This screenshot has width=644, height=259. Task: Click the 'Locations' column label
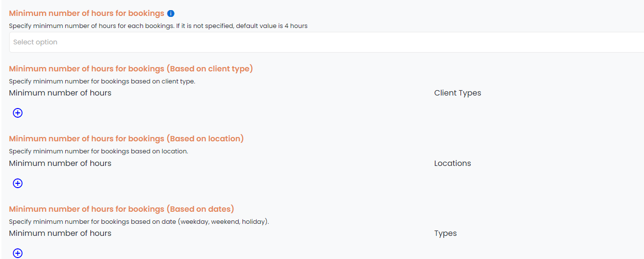point(453,163)
